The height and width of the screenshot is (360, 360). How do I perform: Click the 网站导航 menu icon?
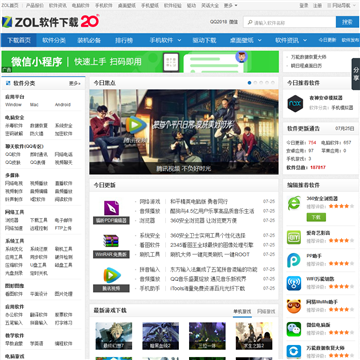pos(329,5)
